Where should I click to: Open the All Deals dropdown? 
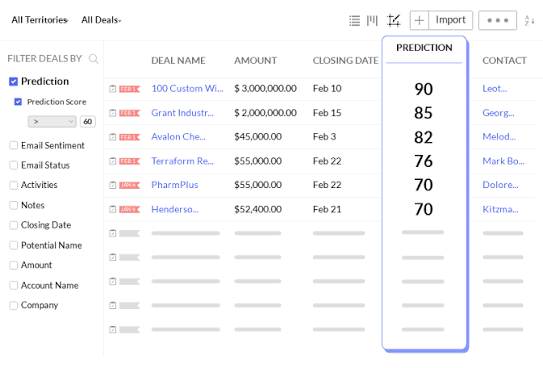pyautogui.click(x=101, y=20)
